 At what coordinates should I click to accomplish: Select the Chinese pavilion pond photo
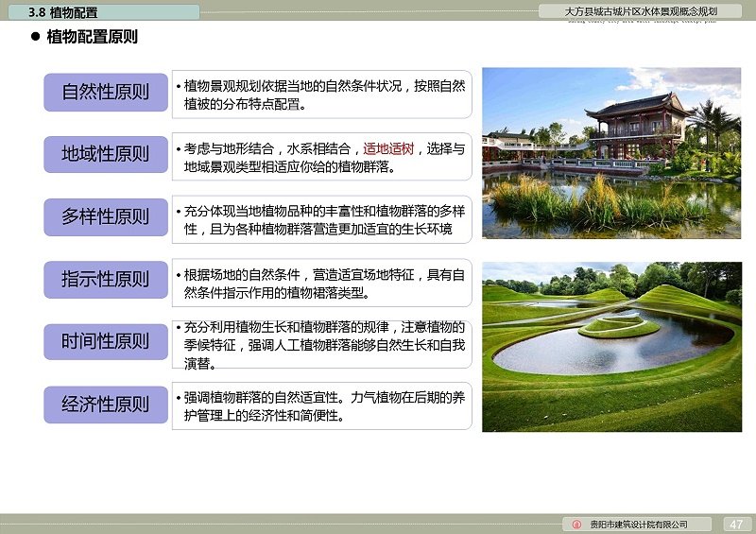(611, 152)
